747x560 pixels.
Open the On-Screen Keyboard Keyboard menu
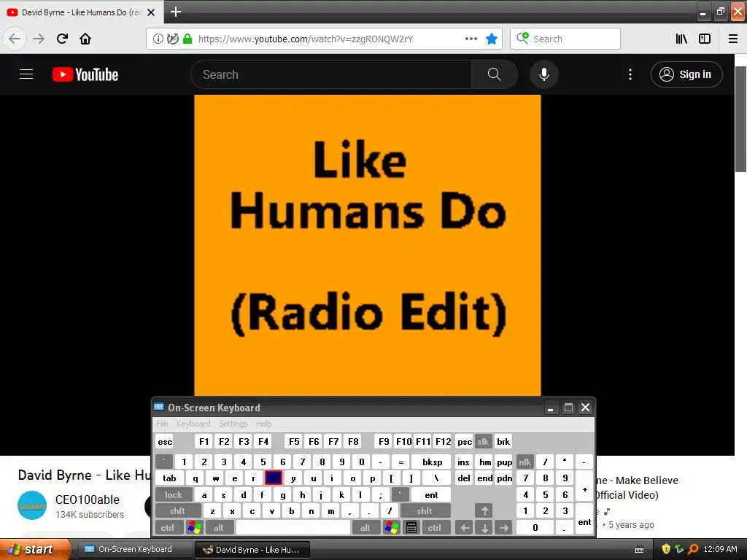tap(193, 424)
